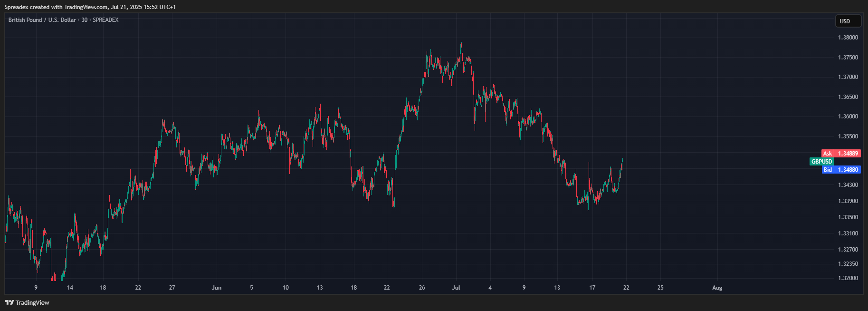Click the 1.34300 price axis label

(x=848, y=185)
